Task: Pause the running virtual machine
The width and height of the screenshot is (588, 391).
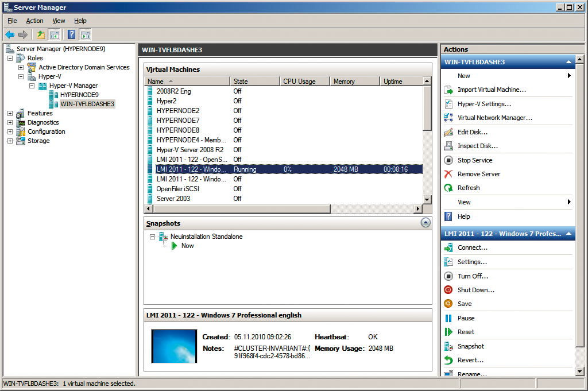Action: pyautogui.click(x=466, y=318)
